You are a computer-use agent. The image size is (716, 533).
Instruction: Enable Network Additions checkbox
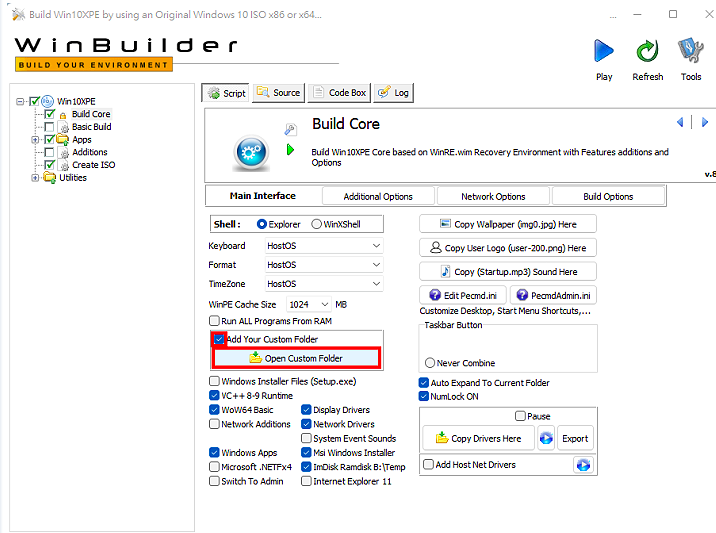click(214, 424)
